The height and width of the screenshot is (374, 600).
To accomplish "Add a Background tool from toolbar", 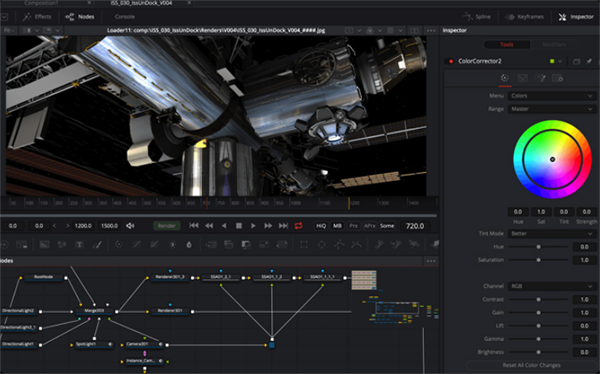I will pyautogui.click(x=44, y=245).
